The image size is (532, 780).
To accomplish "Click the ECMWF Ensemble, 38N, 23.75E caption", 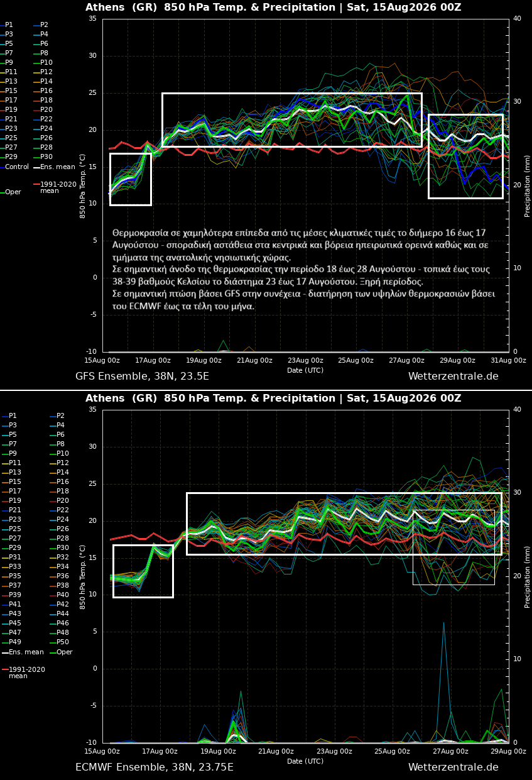I will click(x=155, y=767).
